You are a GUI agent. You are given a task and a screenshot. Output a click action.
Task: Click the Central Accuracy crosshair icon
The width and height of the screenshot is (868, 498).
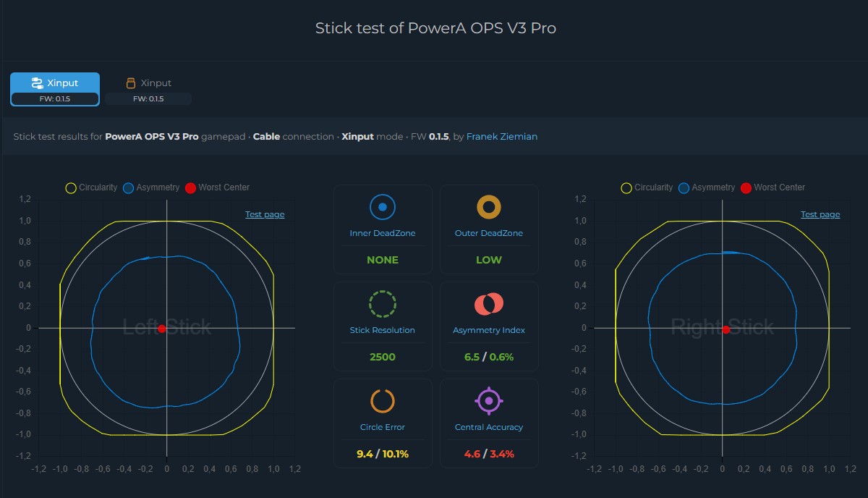(x=489, y=400)
